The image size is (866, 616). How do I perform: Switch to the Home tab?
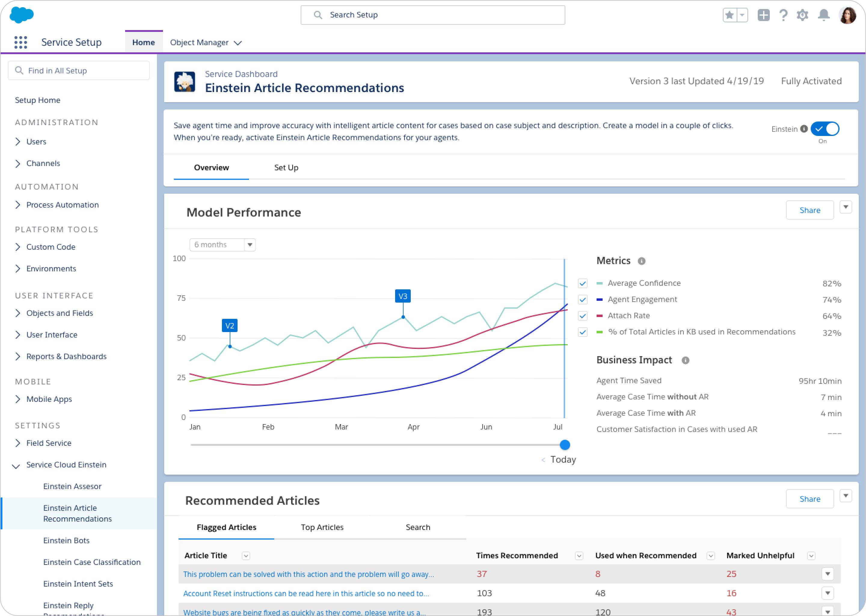tap(144, 42)
